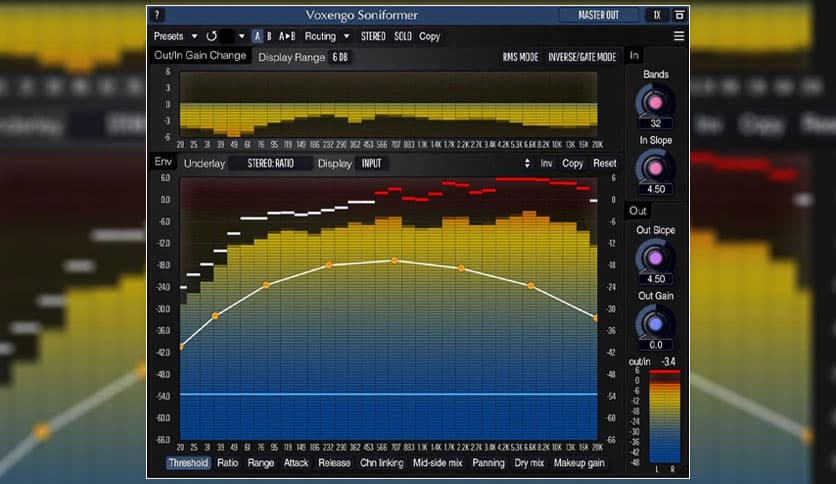Screen dimensions: 836x484
Task: Open the Presets dropdown
Action: click(x=175, y=36)
